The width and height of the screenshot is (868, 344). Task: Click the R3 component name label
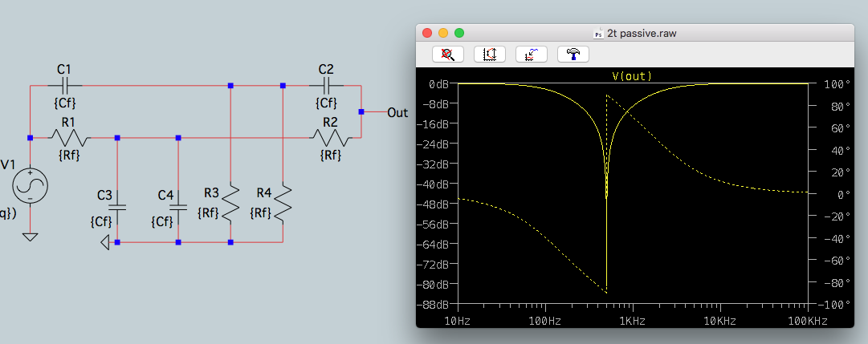tap(211, 192)
